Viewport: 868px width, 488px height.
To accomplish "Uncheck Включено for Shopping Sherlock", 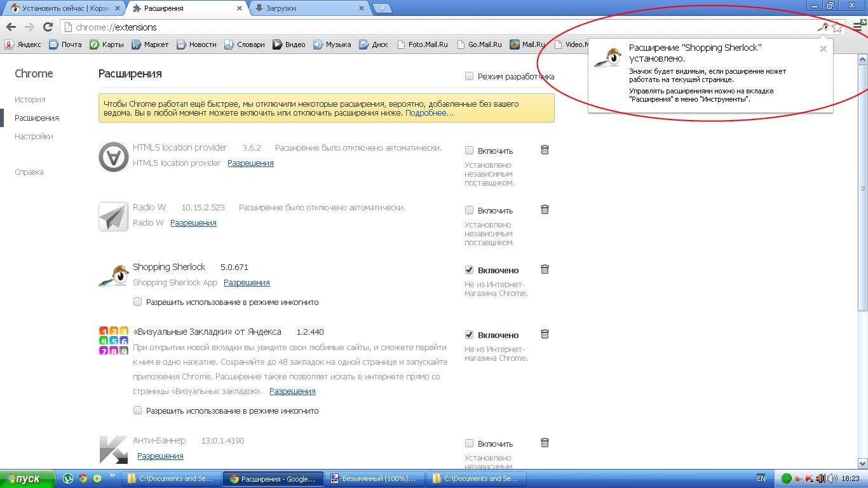I will pos(469,270).
